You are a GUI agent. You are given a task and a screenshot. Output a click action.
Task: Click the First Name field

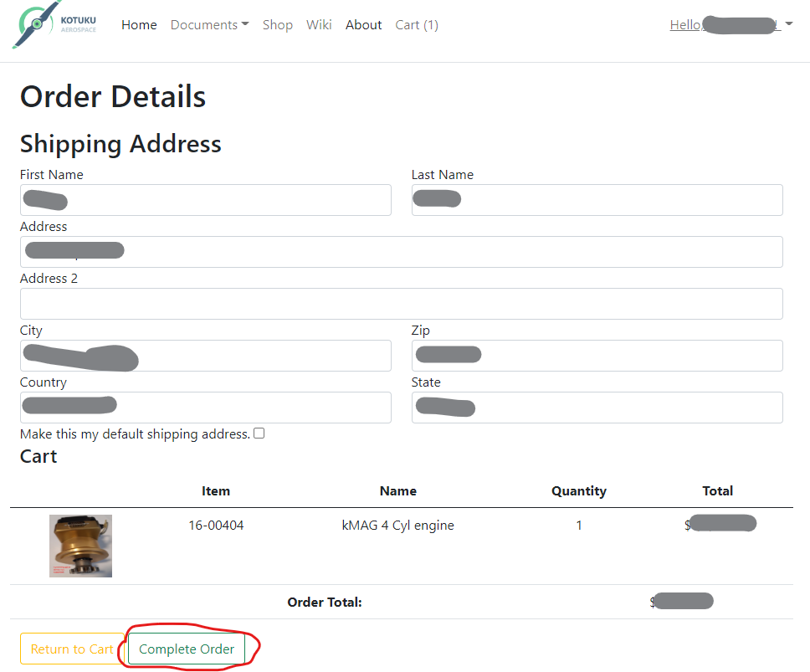pyautogui.click(x=205, y=200)
